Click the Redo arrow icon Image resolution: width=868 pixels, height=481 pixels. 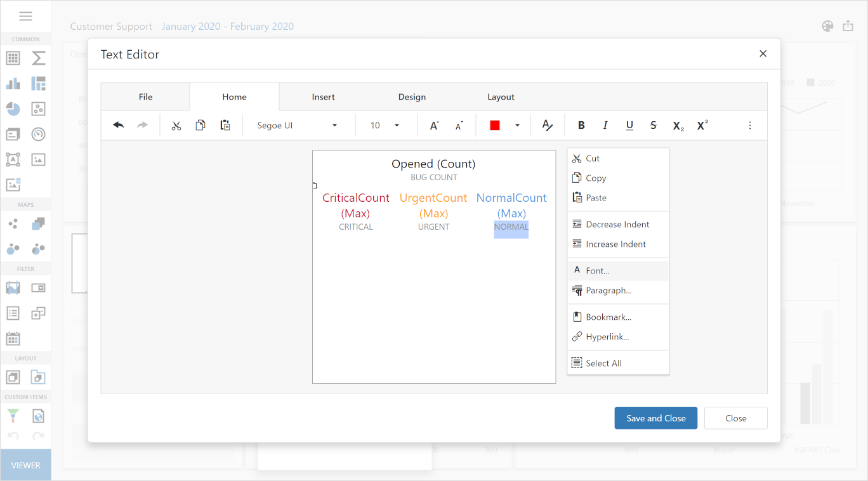(x=141, y=125)
